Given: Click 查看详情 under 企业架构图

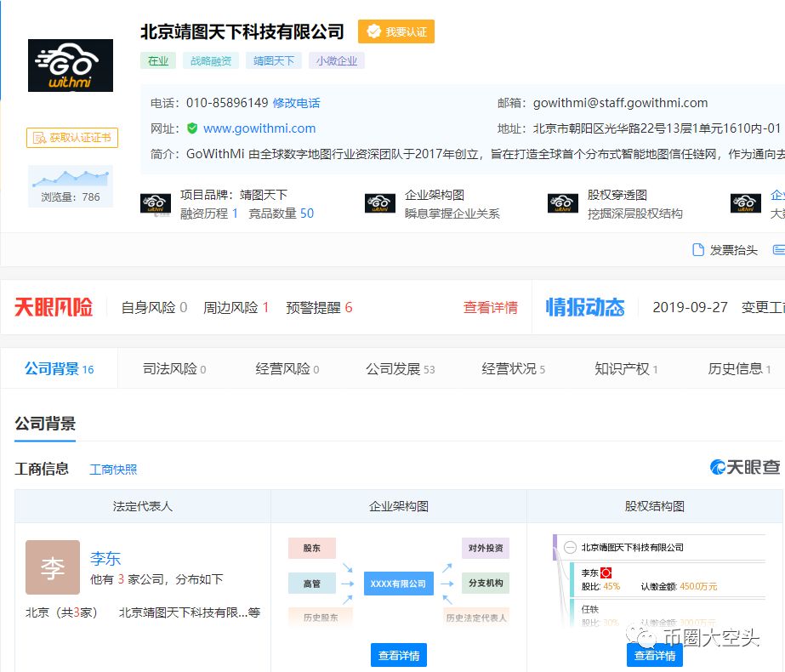Looking at the screenshot, I should [x=399, y=655].
